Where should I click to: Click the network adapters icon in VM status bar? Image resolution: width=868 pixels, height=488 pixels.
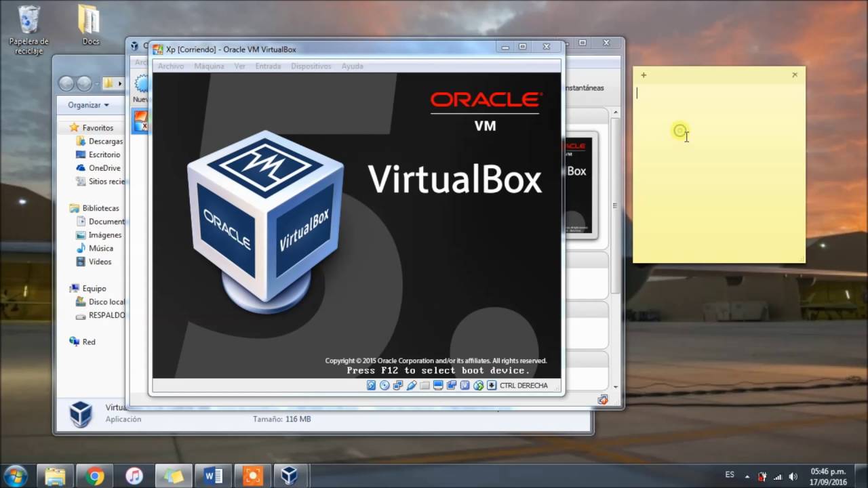pyautogui.click(x=398, y=386)
